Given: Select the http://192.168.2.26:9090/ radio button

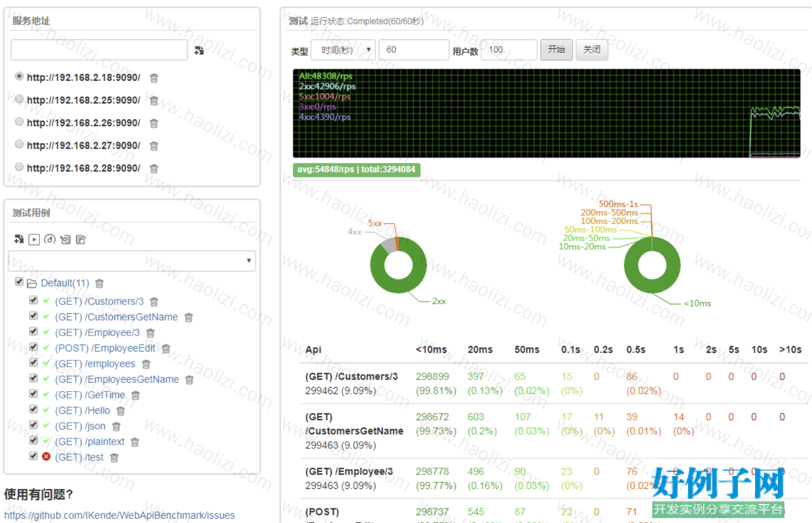Looking at the screenshot, I should (x=19, y=122).
